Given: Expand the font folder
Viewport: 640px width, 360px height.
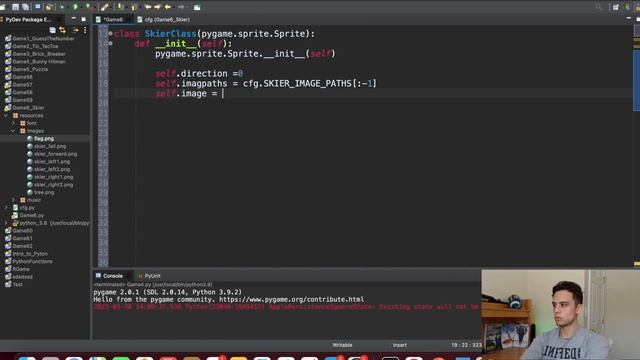Looking at the screenshot, I should (x=13, y=123).
